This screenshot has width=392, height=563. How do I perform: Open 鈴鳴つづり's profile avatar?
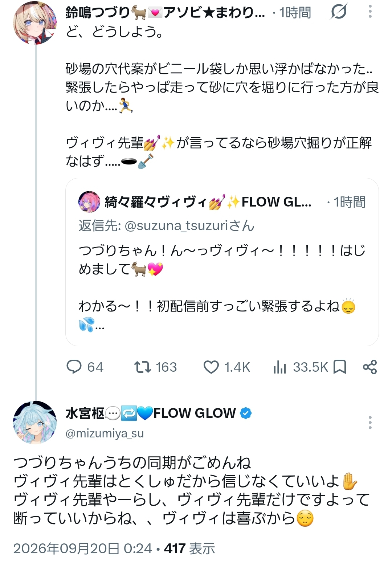[35, 23]
